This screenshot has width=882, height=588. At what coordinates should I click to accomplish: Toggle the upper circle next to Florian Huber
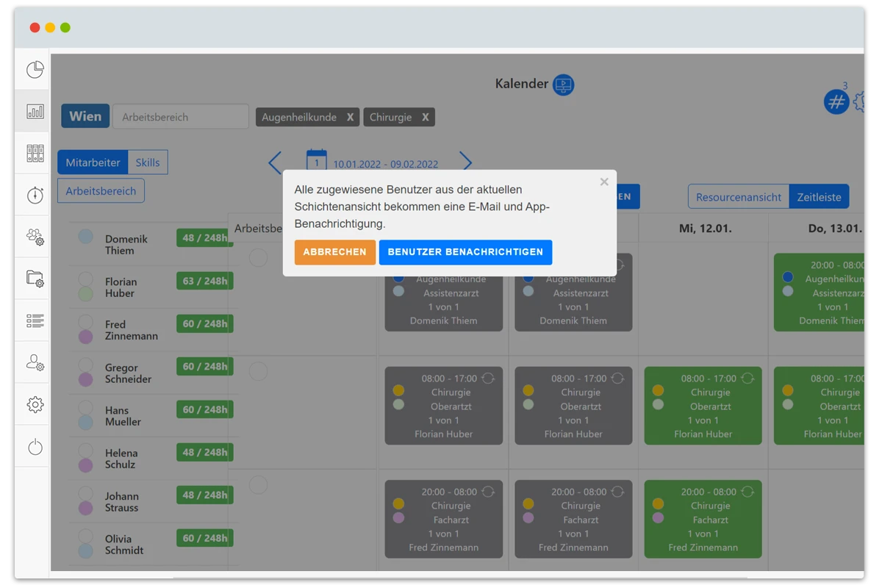pyautogui.click(x=86, y=279)
